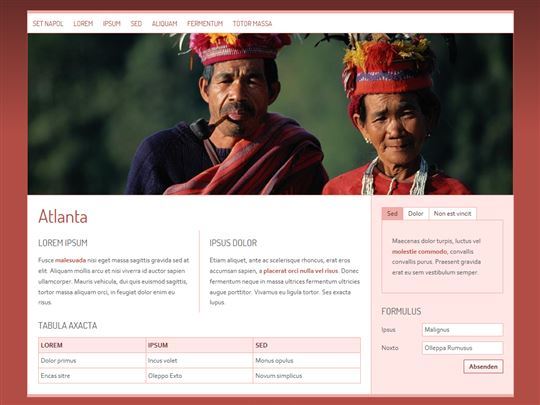540x405 pixels.
Task: Select LOREM in the top navigation
Action: [x=83, y=23]
